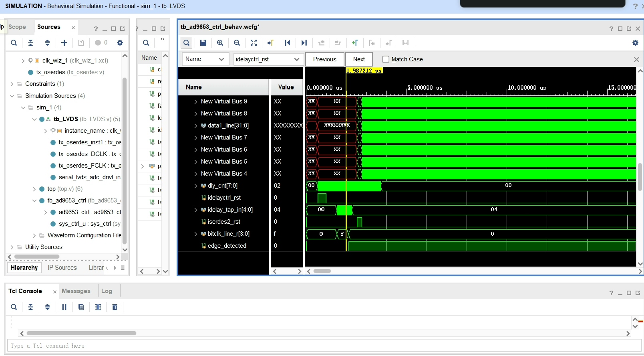Zoom fit the waveform view
The image size is (644, 356).
[254, 43]
